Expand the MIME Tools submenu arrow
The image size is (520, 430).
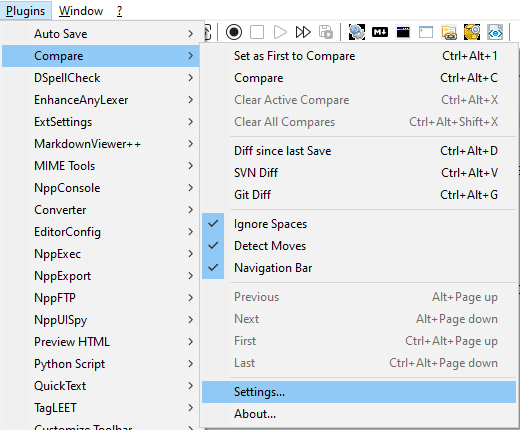pos(190,166)
